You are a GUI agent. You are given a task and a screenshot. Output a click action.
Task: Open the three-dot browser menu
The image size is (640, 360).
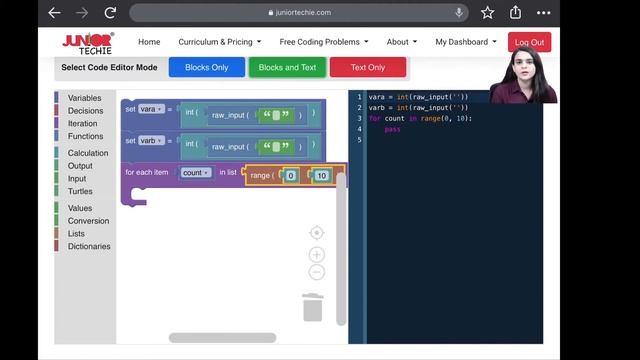[543, 13]
